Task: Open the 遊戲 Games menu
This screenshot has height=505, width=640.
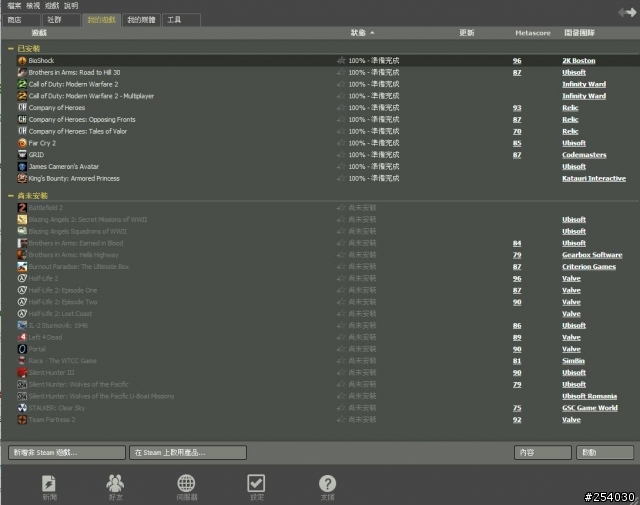Action: 52,6
